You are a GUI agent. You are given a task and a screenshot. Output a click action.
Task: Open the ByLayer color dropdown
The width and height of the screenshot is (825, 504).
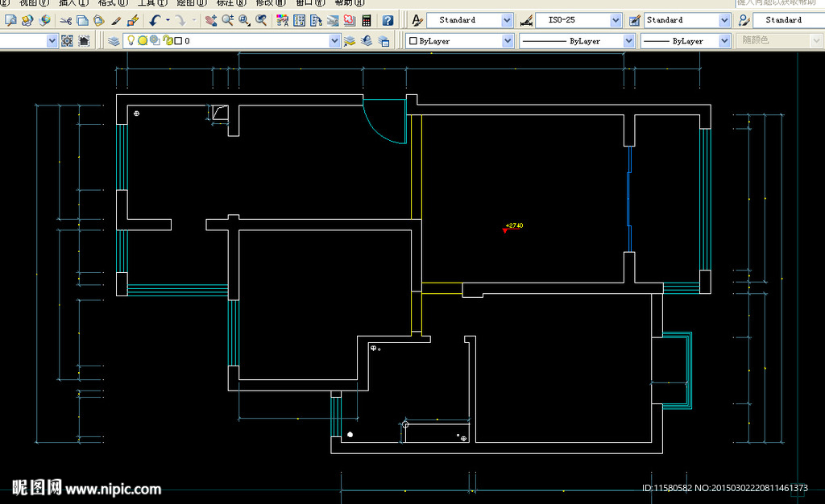[x=508, y=40]
